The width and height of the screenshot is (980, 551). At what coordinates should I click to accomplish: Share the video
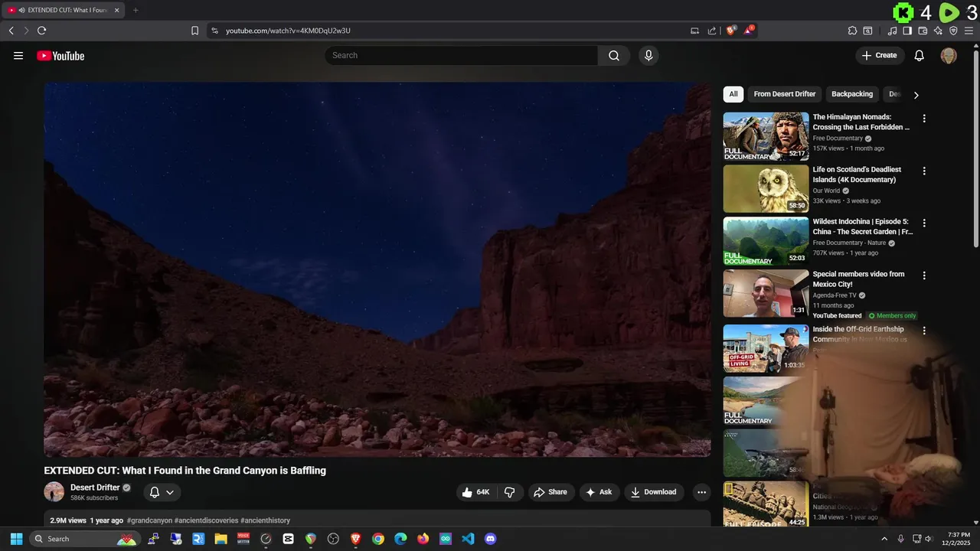tap(550, 492)
